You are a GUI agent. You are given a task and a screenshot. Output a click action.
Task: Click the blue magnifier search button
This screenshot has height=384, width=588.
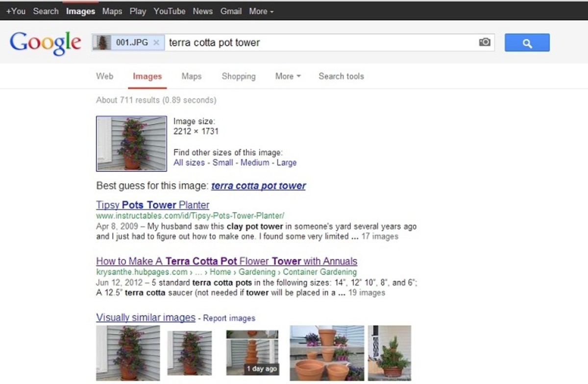coord(527,43)
